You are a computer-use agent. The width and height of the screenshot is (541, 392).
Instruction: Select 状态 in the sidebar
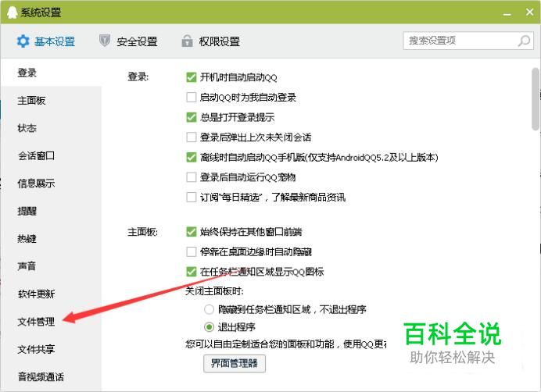(x=52, y=128)
